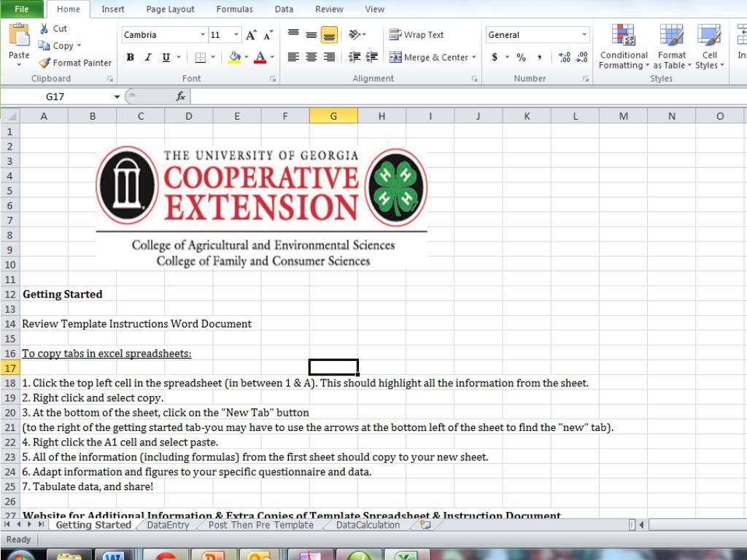
Task: Align cell text to the right
Action: click(329, 57)
